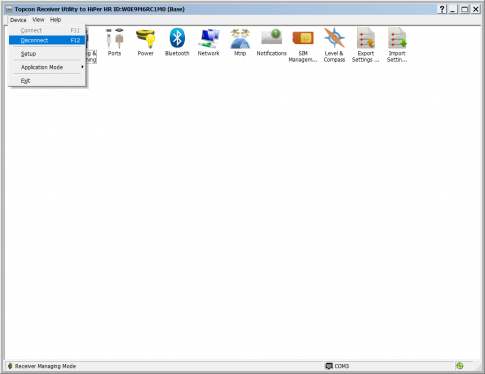This screenshot has height=374, width=485.
Task: Click the question mark help button
Action: pyautogui.click(x=442, y=9)
